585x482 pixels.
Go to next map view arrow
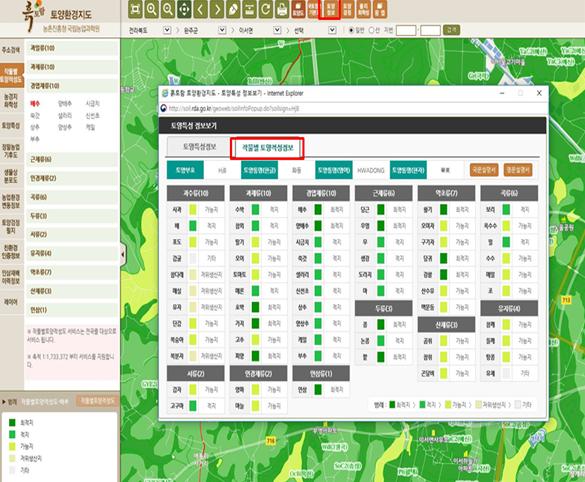(217, 9)
